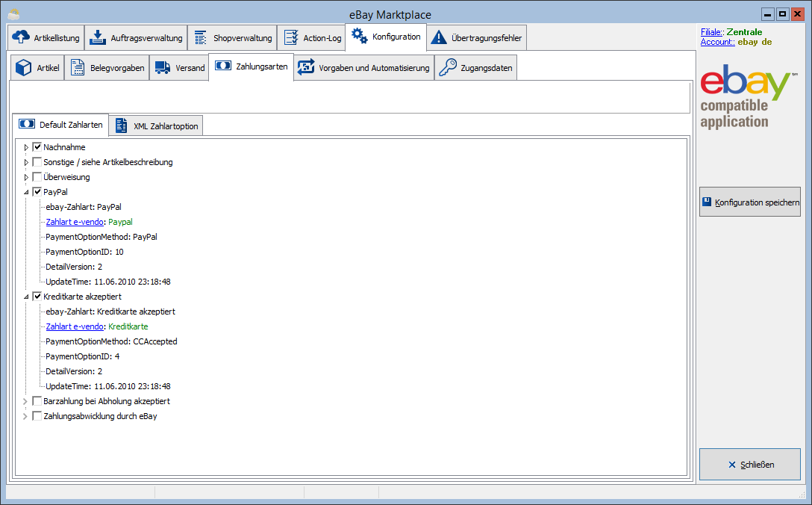This screenshot has width=812, height=505.
Task: Click the XML Zahlartoption document icon
Action: coord(121,126)
